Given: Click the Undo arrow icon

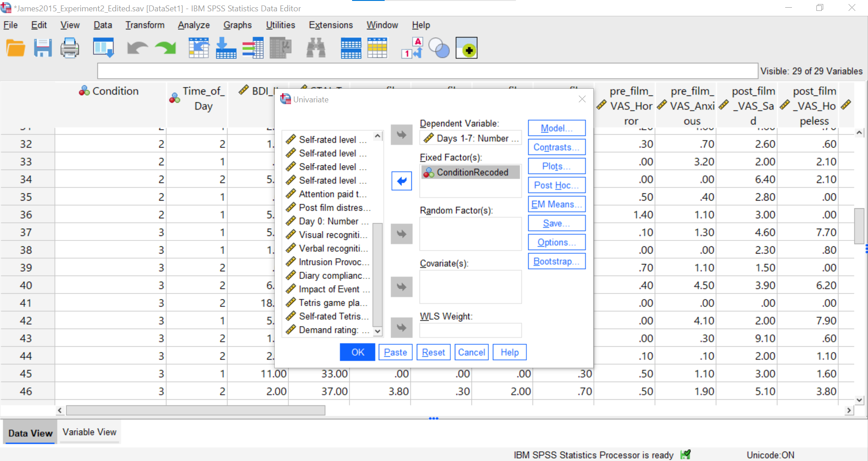Looking at the screenshot, I should click(x=138, y=48).
